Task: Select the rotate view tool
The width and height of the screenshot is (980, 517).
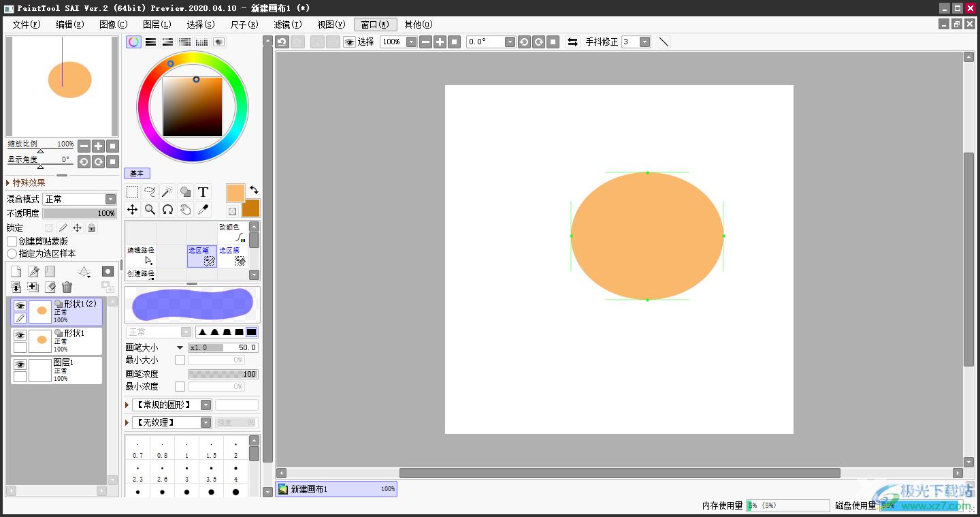Action: (167, 210)
